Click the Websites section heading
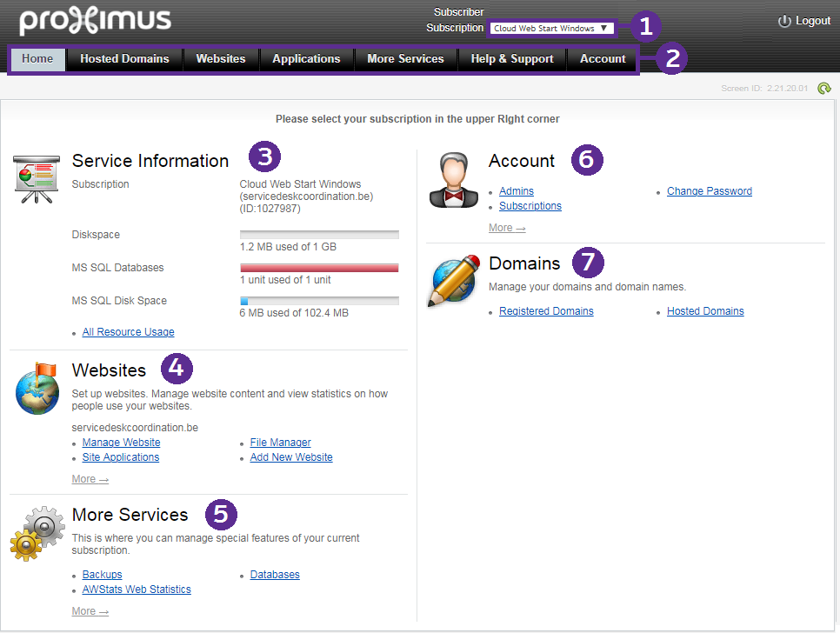840x633 pixels. click(x=109, y=370)
